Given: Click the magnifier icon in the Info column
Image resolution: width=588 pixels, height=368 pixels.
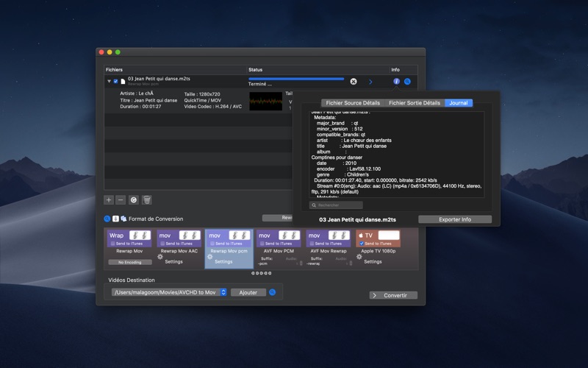Looking at the screenshot, I should coord(407,82).
